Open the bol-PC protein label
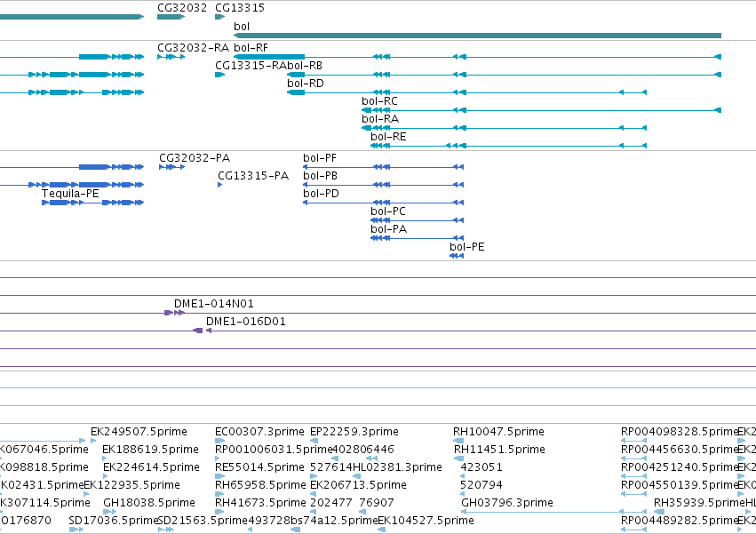The width and height of the screenshot is (756, 534). (x=388, y=211)
